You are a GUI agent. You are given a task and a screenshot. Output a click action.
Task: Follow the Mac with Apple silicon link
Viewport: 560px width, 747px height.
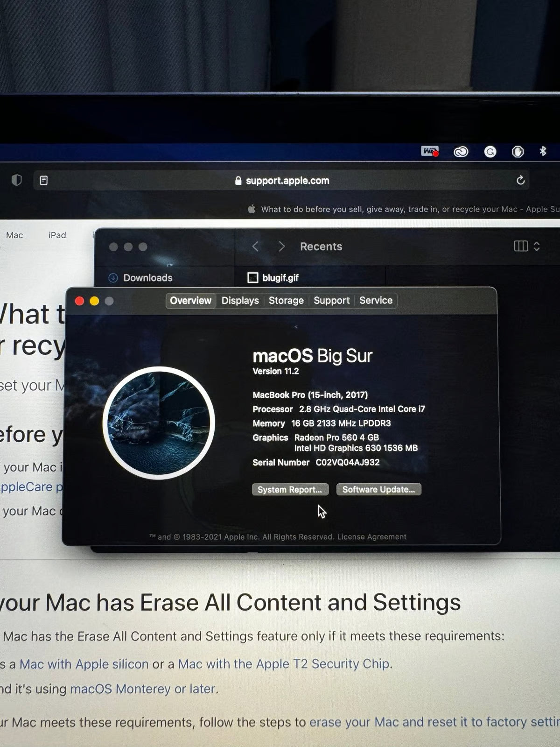click(84, 664)
